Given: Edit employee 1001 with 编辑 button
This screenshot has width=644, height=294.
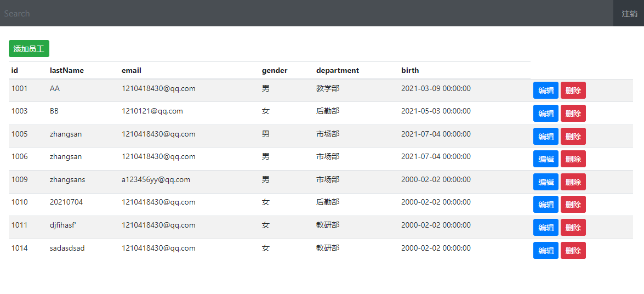Looking at the screenshot, I should click(x=545, y=91).
